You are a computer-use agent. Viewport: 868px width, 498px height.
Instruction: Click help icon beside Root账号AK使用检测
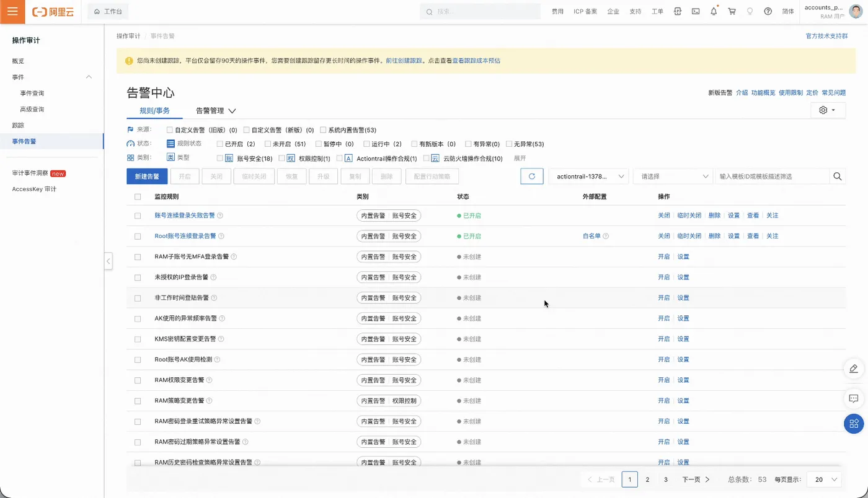[217, 360]
